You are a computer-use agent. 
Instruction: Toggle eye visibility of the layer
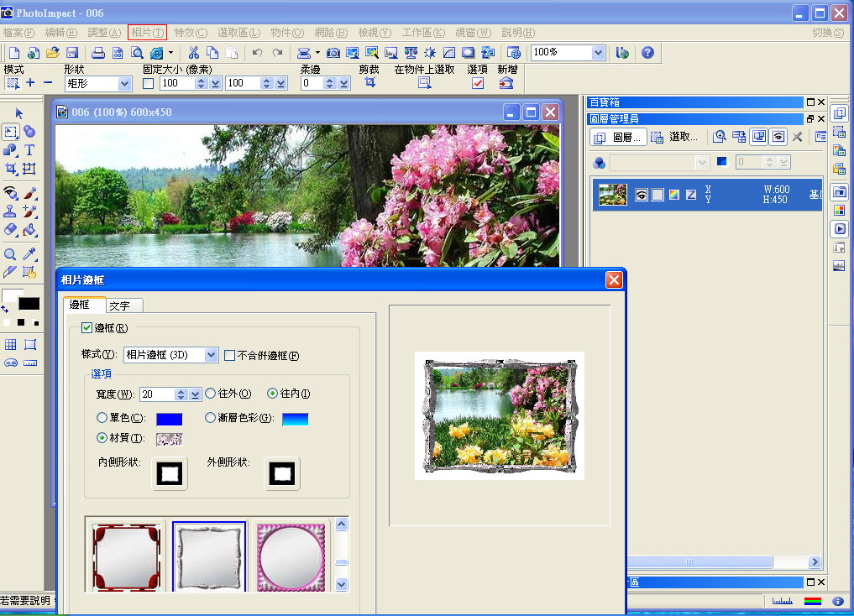point(642,195)
